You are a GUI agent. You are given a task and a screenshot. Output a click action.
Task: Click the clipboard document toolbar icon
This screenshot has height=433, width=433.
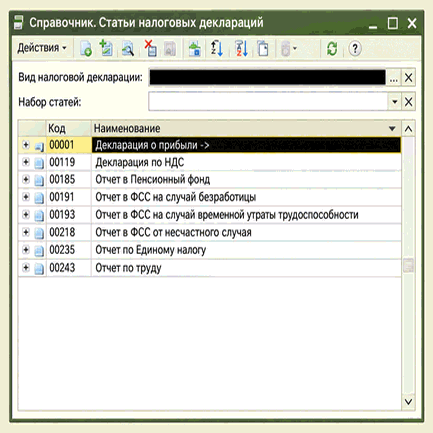click(x=263, y=49)
